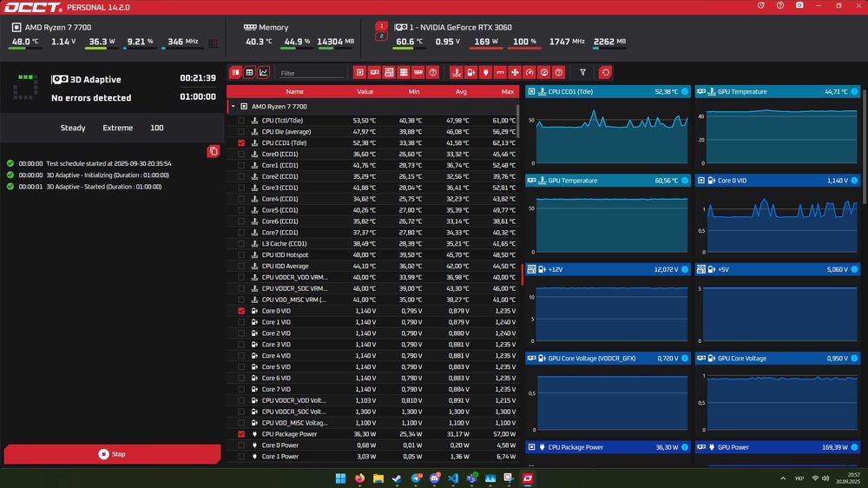This screenshot has height=488, width=868.
Task: Stop the running 3D Adaptive test
Action: (112, 453)
